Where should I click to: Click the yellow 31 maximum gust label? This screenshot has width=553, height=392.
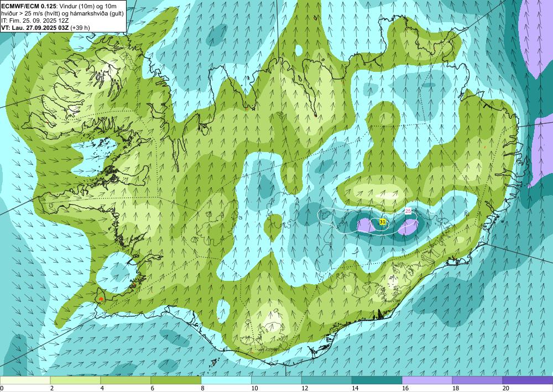pos(382,221)
